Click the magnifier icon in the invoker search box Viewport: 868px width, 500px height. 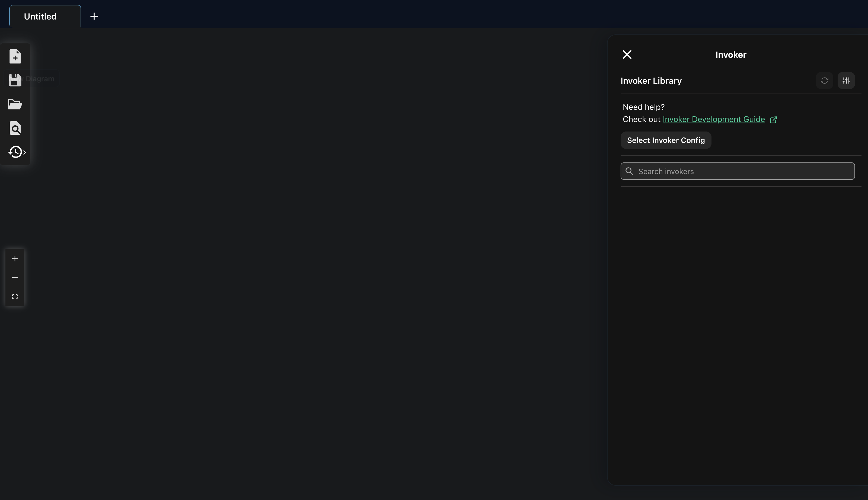pos(629,171)
